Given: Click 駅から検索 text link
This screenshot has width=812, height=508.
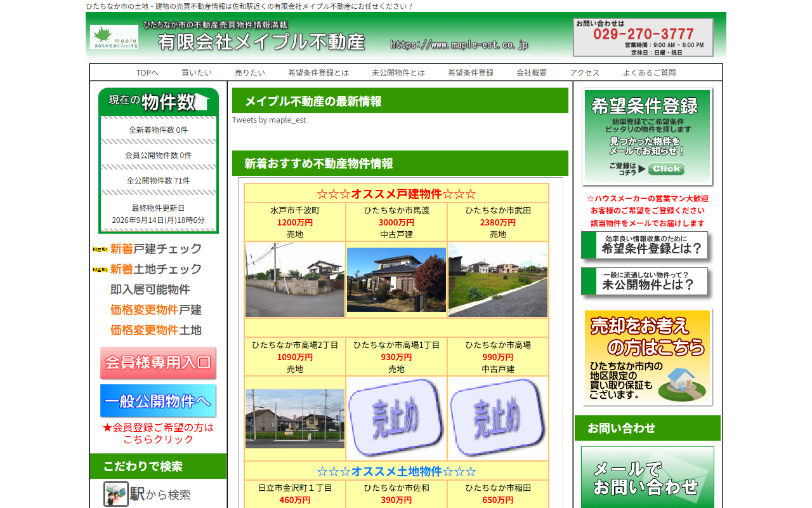Looking at the screenshot, I should click(x=160, y=494).
